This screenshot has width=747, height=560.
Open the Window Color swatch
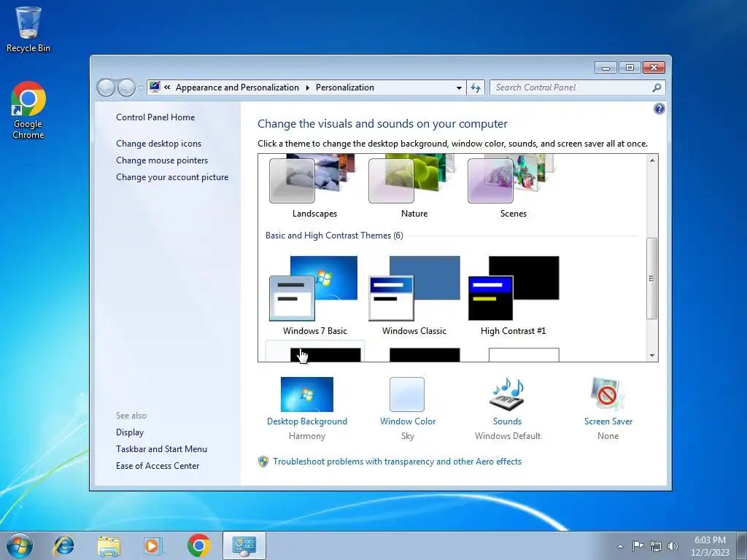coord(407,394)
